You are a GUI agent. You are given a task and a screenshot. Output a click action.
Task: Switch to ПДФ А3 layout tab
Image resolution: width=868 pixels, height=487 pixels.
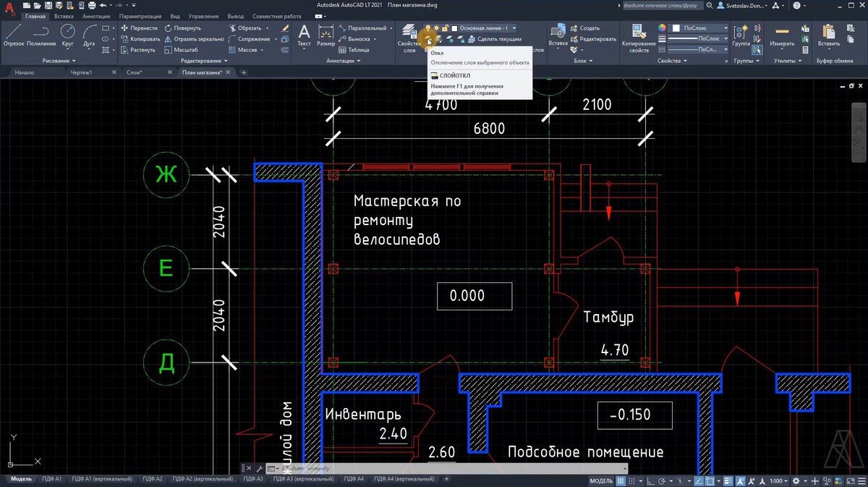[x=253, y=480]
